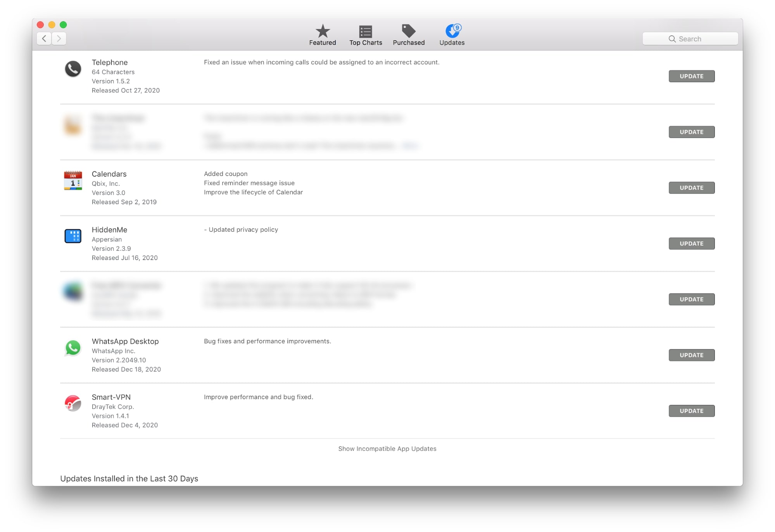Open the Calendars app title
The width and height of the screenshot is (775, 532).
[x=109, y=174]
